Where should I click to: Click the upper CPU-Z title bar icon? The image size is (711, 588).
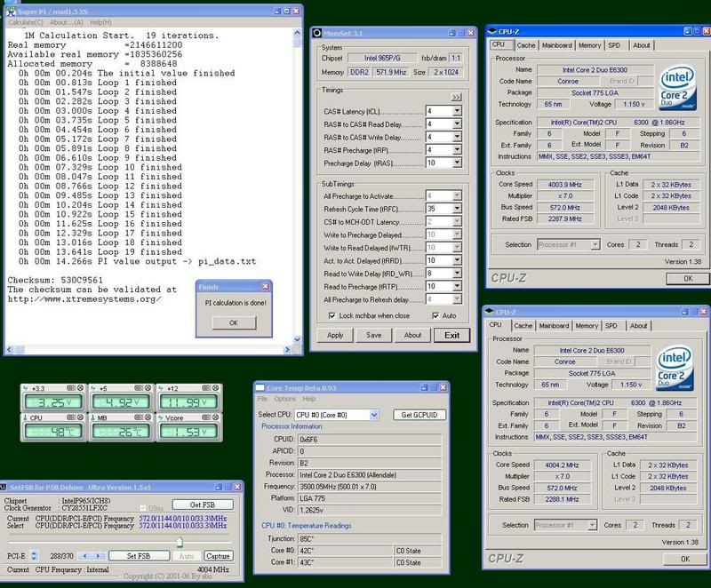[491, 31]
